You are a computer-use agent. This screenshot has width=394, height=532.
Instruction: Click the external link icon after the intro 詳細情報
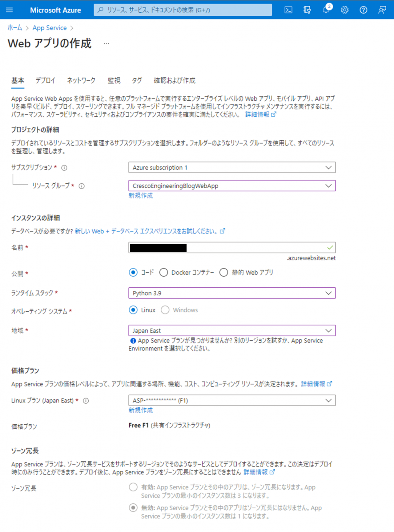tap(274, 114)
